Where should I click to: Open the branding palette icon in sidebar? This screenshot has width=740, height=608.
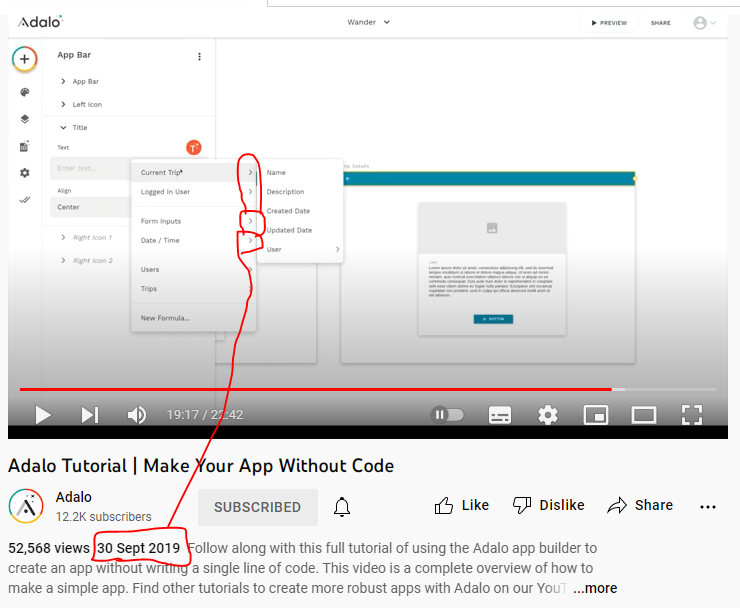tap(25, 92)
